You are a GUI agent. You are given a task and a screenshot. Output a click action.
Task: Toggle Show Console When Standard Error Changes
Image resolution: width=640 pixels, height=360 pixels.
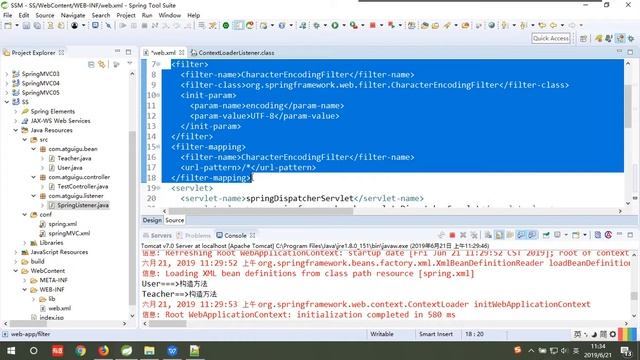pos(532,235)
